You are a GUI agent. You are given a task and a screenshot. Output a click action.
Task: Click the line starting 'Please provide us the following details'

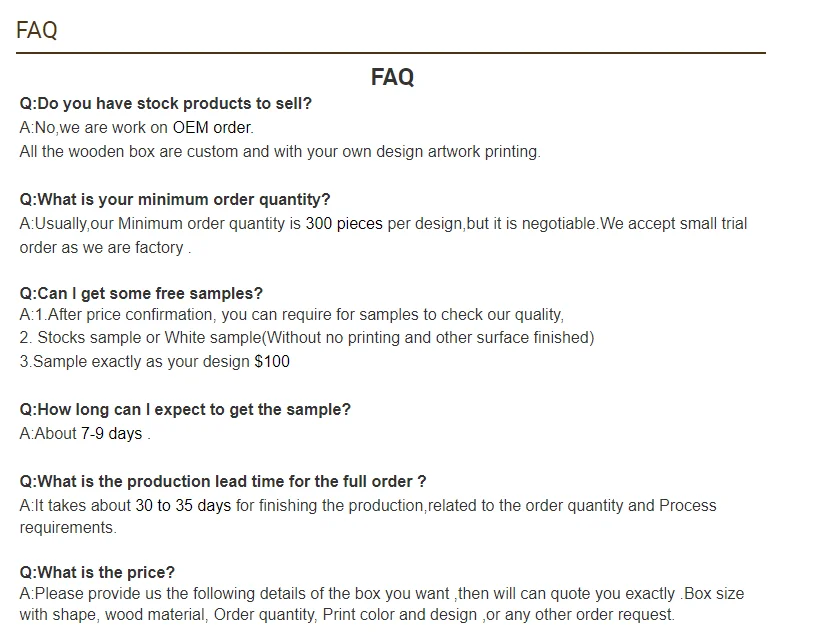(382, 593)
